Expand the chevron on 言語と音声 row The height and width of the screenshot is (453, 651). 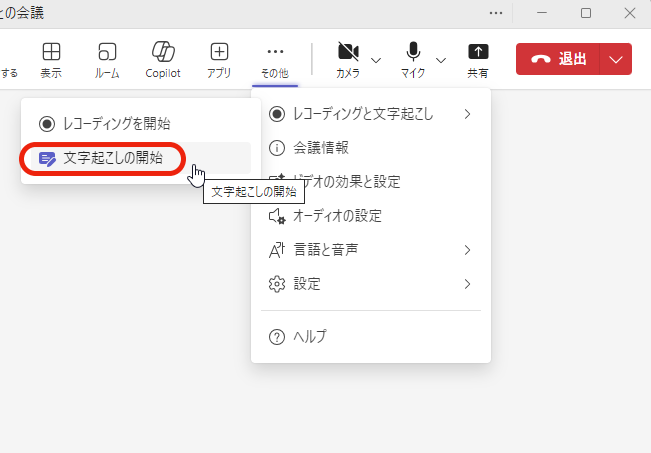click(467, 250)
